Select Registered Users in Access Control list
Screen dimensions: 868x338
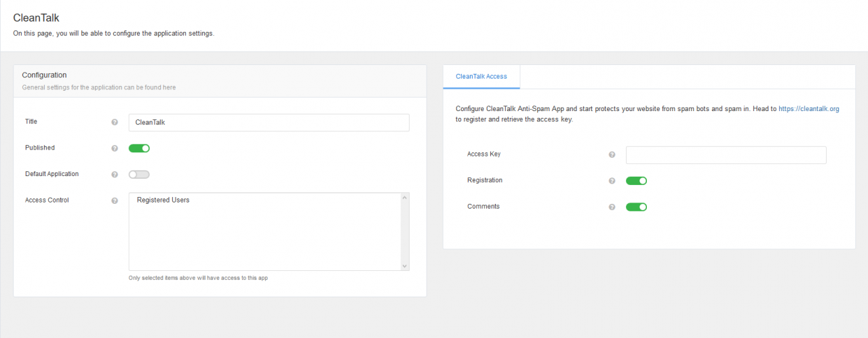pyautogui.click(x=163, y=200)
